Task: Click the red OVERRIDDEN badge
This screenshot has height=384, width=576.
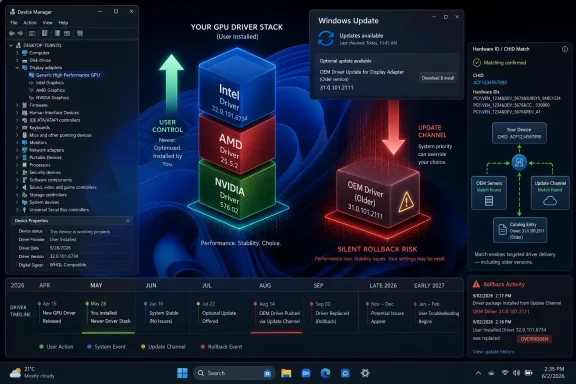Action: tap(534, 339)
